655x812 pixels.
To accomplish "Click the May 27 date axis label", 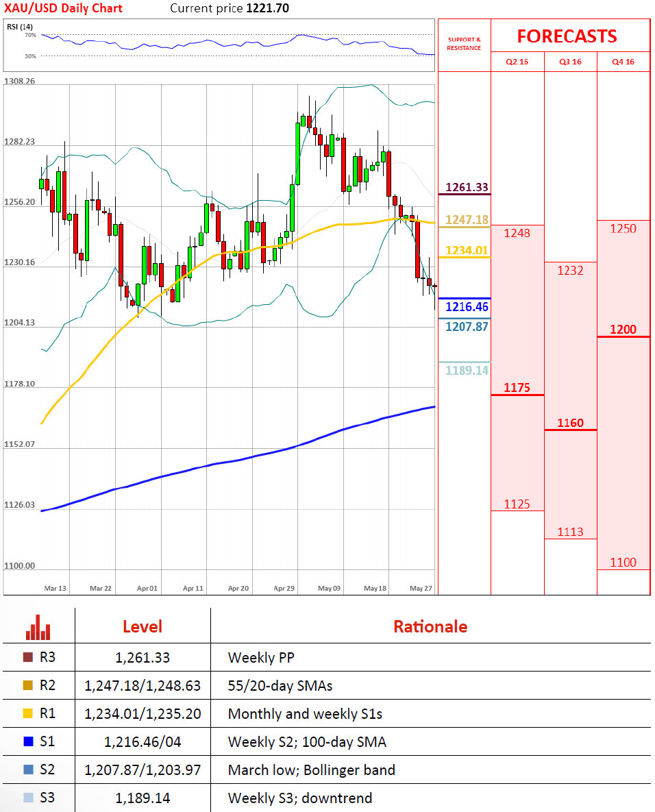I will click(x=421, y=589).
